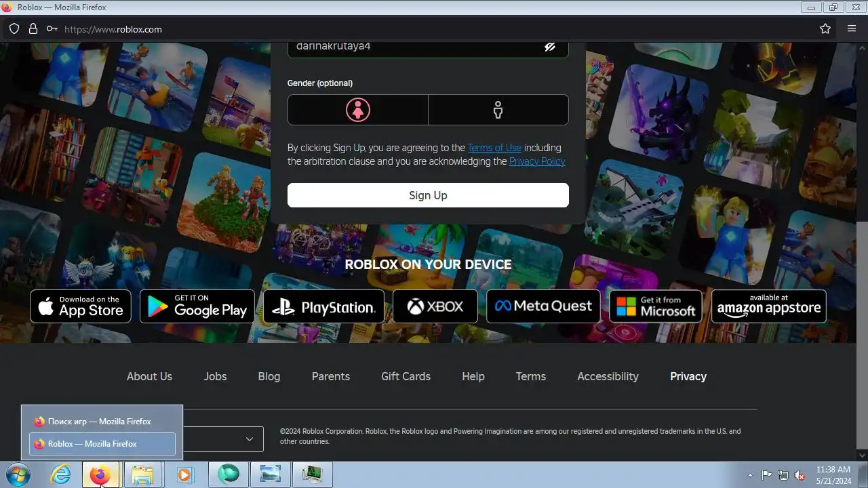This screenshot has width=868, height=488.
Task: Click the Action Center flag tray icon
Action: (x=767, y=475)
